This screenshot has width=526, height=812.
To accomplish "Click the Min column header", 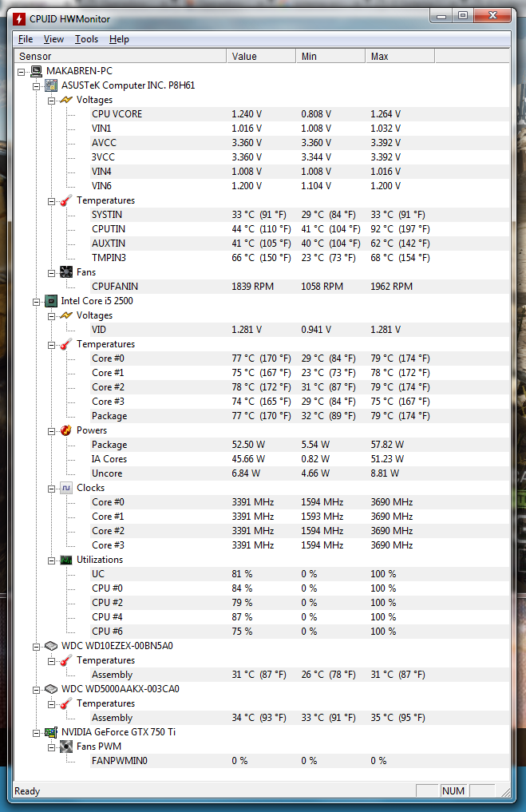I will (x=330, y=56).
